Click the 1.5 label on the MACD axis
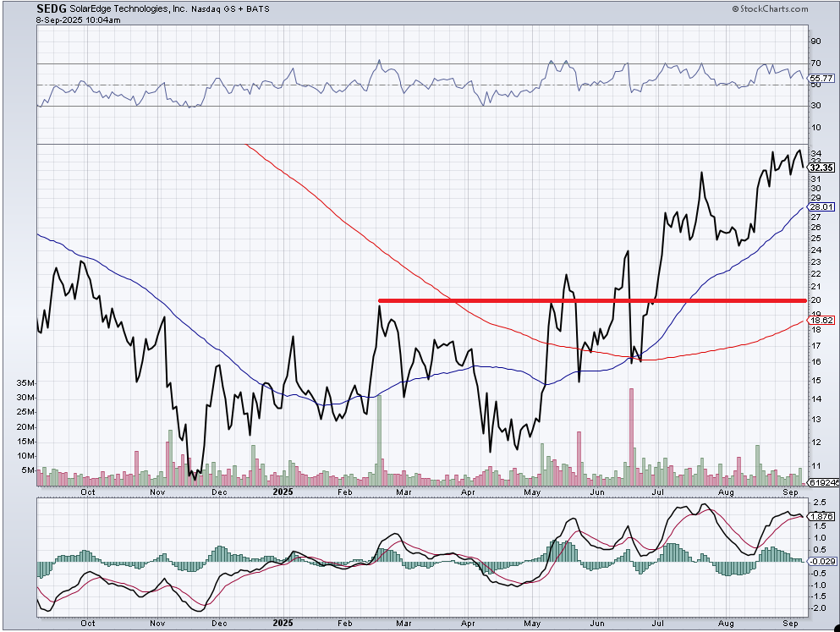 820,526
